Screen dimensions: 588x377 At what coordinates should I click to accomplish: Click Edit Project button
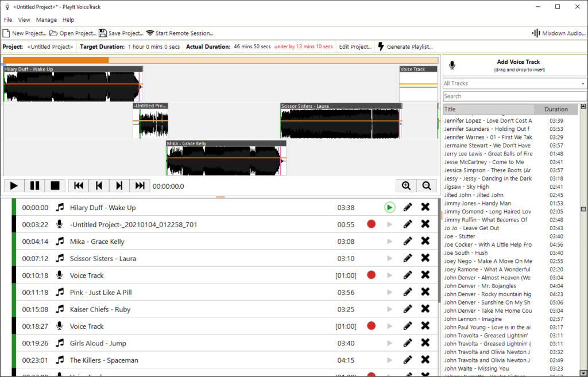[355, 47]
